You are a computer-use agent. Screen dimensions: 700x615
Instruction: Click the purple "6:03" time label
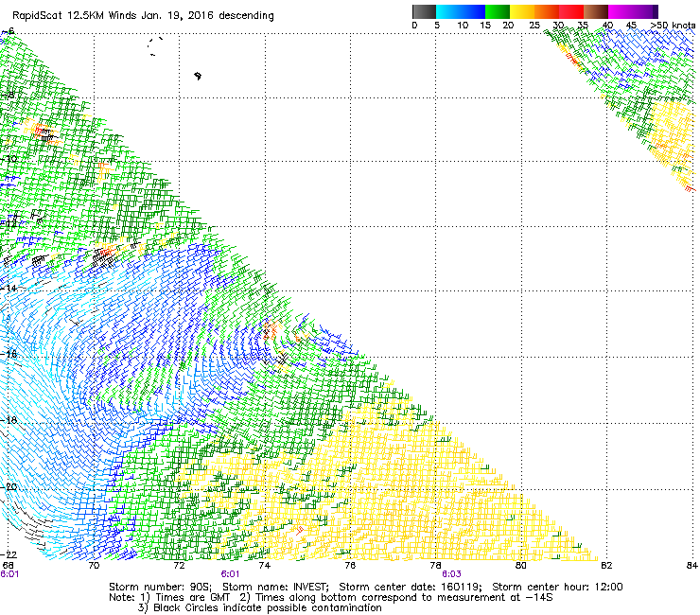pyautogui.click(x=451, y=574)
